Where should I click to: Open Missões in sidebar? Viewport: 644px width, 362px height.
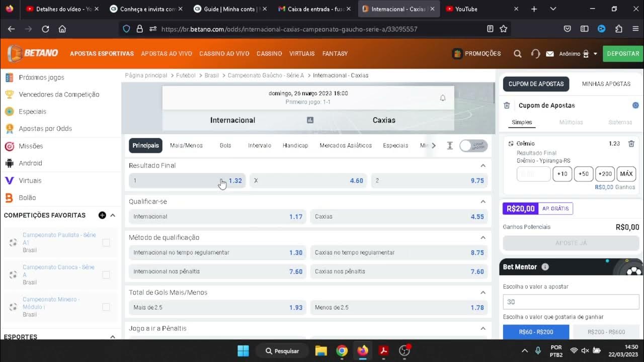pos(31,146)
